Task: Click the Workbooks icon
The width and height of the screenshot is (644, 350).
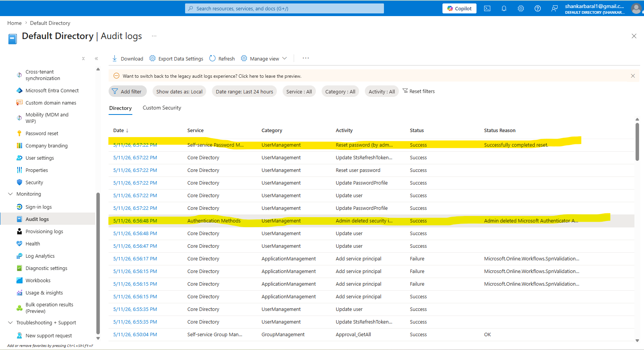Action: click(x=20, y=280)
